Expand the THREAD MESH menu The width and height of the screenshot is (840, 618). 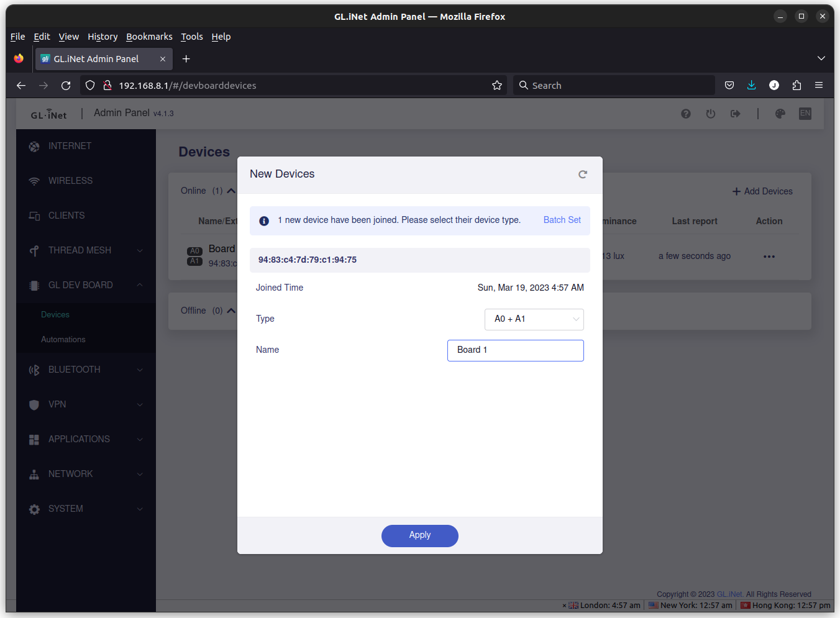point(86,250)
